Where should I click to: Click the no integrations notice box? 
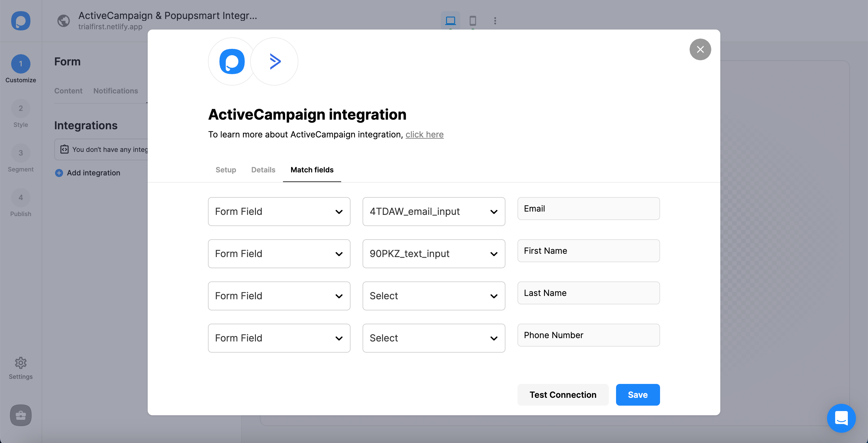(101, 149)
